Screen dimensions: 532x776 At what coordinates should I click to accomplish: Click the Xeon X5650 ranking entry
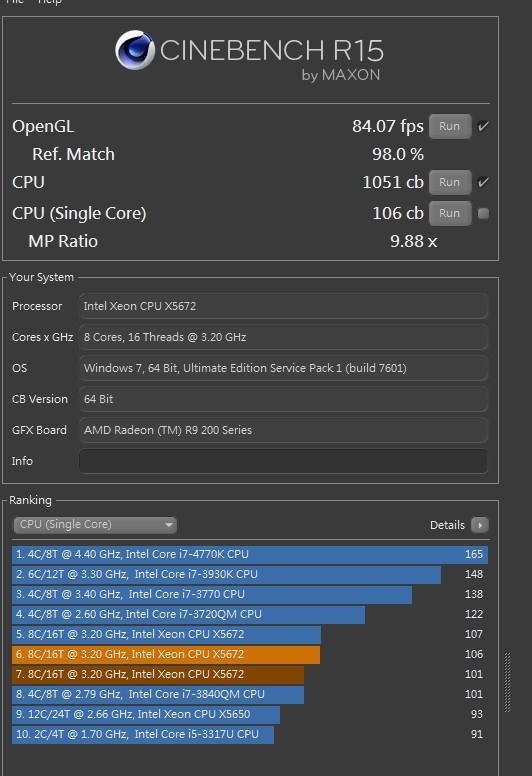(x=146, y=714)
